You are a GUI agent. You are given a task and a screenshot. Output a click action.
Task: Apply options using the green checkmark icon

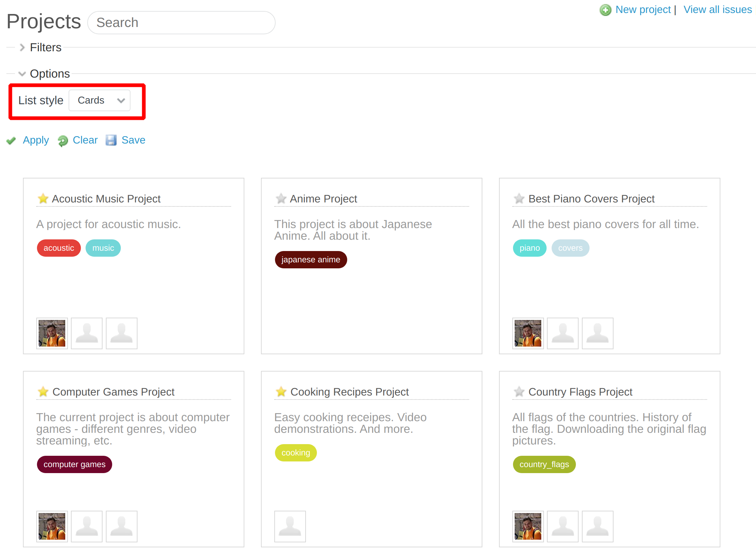tap(11, 140)
